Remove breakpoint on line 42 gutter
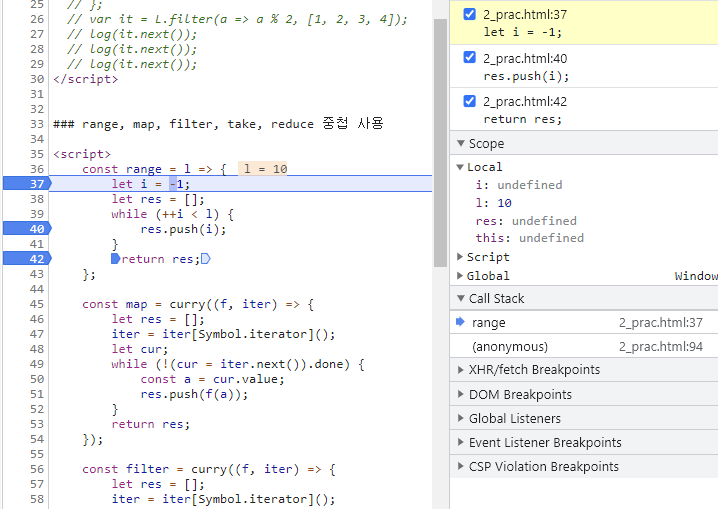The width and height of the screenshot is (718, 509). click(27, 259)
